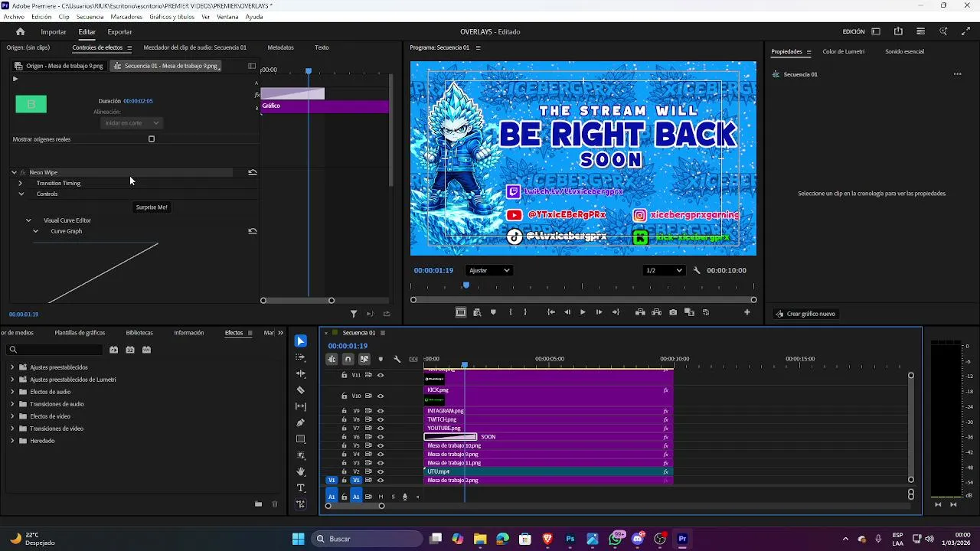Open Program Monitor settings wrench

coord(697,270)
